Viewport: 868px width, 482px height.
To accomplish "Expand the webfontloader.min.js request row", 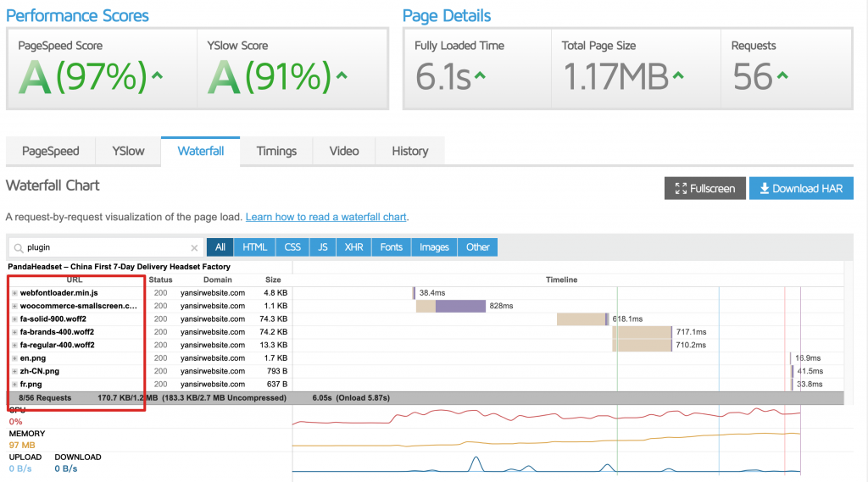I will click(x=14, y=293).
